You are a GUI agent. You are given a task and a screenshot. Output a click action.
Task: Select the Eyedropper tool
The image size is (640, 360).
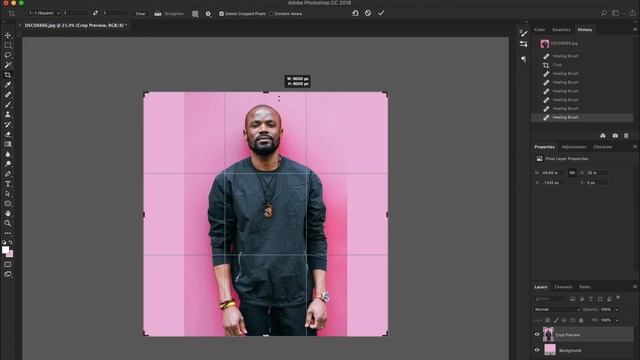[8, 85]
